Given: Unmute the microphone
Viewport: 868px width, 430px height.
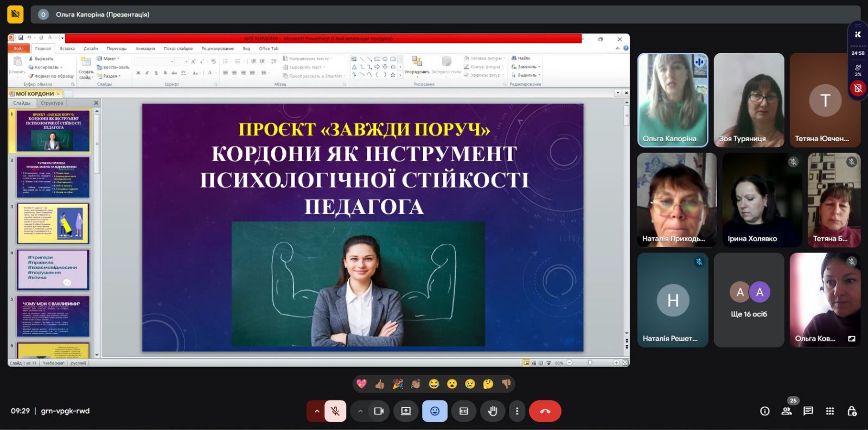Looking at the screenshot, I should [335, 411].
